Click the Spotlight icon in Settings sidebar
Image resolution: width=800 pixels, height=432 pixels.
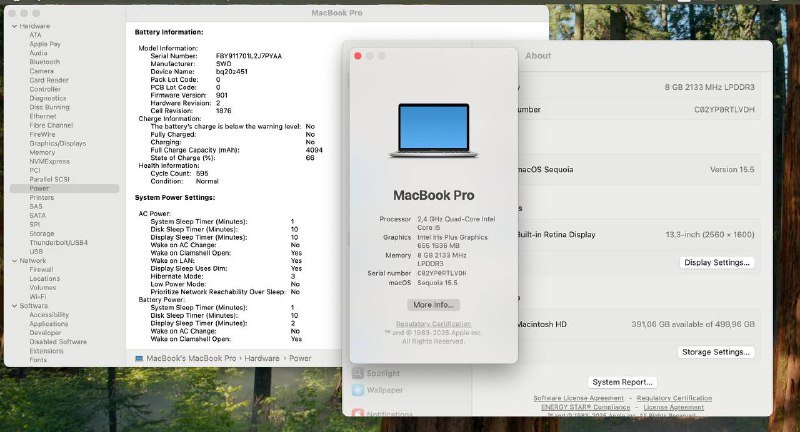pyautogui.click(x=358, y=373)
